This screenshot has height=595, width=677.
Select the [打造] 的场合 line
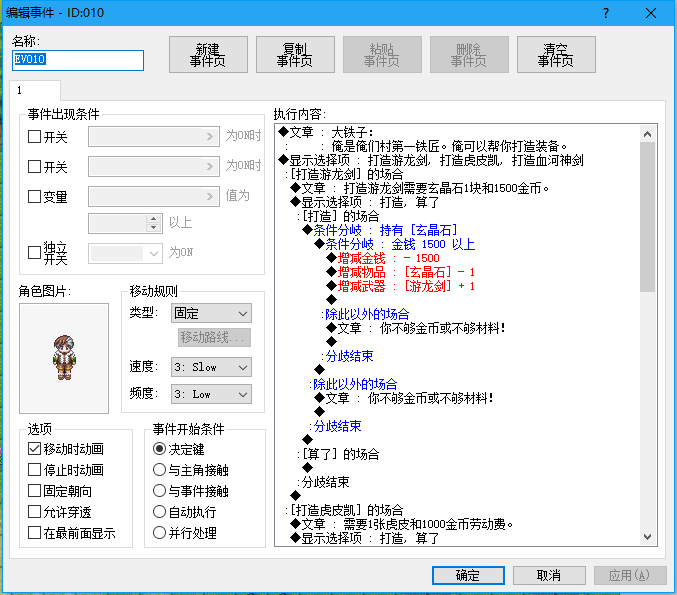point(338,216)
